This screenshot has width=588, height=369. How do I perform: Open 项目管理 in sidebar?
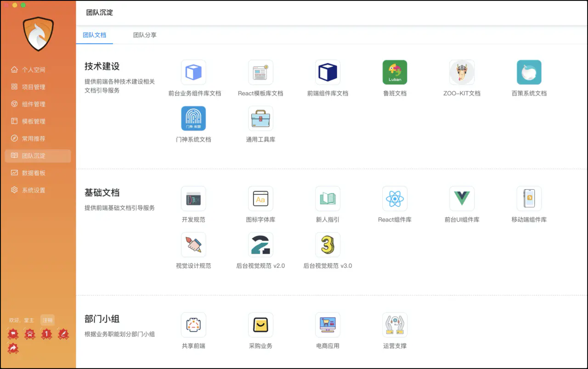click(38, 87)
